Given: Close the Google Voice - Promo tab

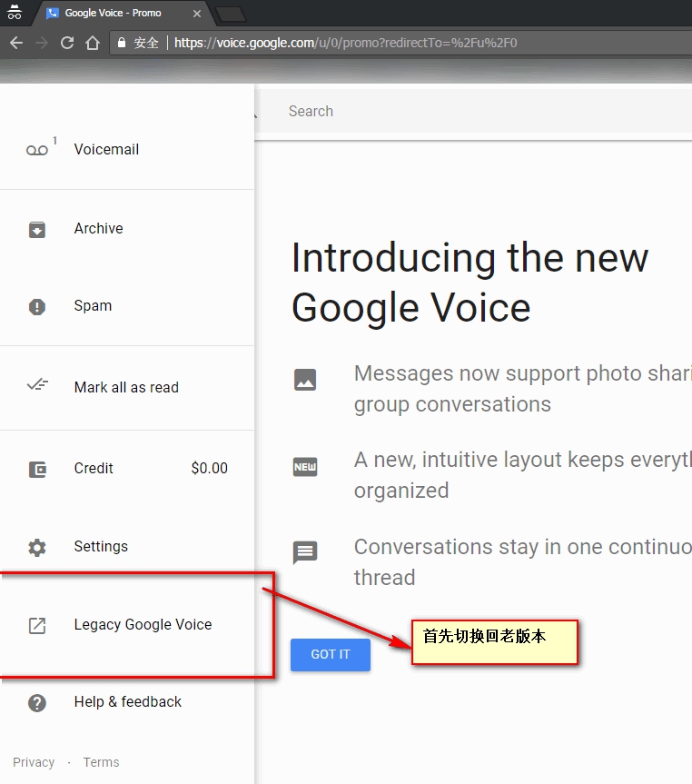Looking at the screenshot, I should [197, 14].
